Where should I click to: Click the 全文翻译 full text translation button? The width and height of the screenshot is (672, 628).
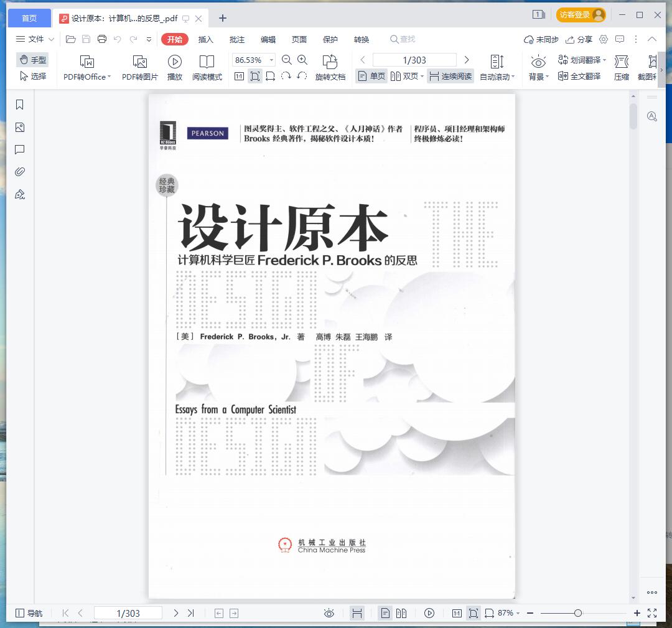tap(579, 77)
